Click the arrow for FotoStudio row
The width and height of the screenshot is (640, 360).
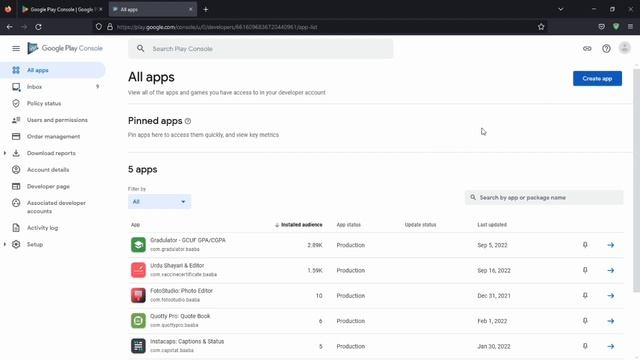pyautogui.click(x=611, y=296)
